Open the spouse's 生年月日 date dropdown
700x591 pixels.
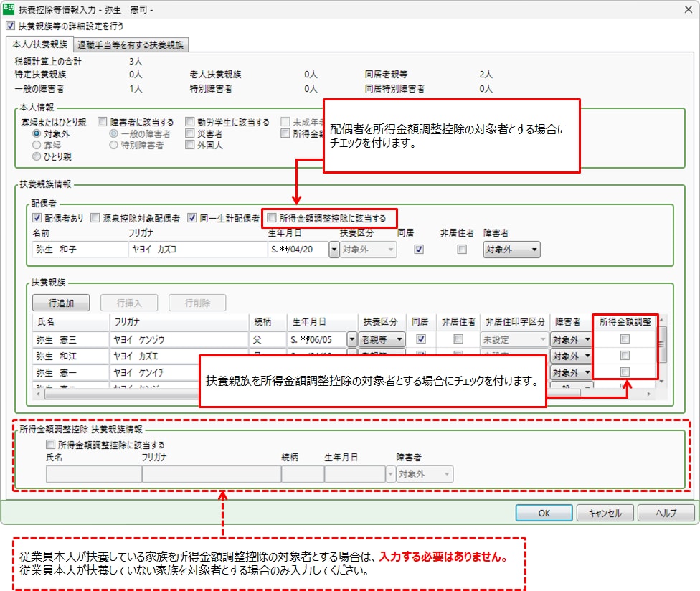pos(334,250)
